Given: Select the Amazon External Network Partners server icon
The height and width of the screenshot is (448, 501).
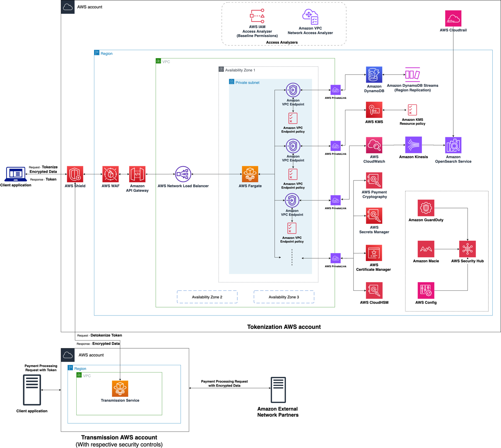Looking at the screenshot, I should pyautogui.click(x=278, y=390).
